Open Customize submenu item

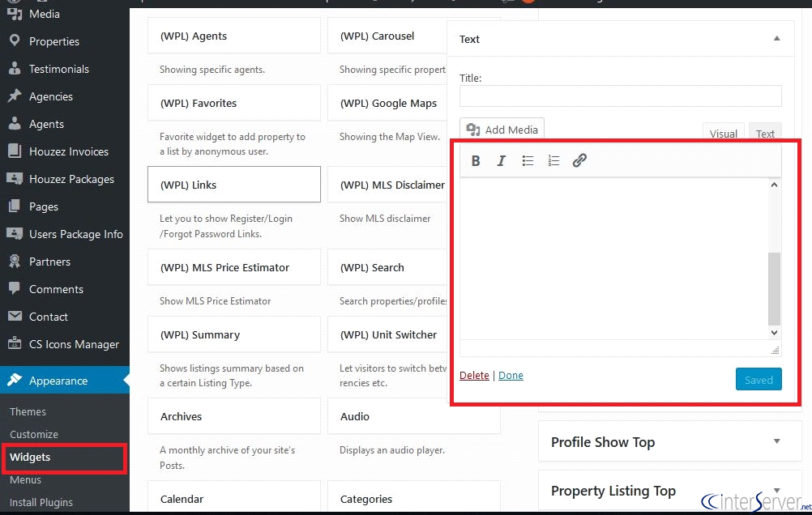point(34,434)
